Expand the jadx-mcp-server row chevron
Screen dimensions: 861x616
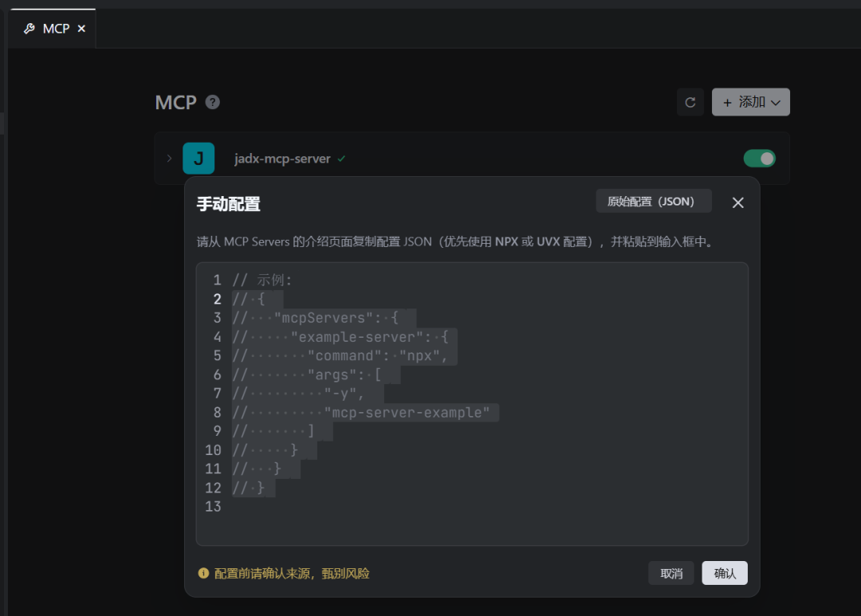pos(169,158)
